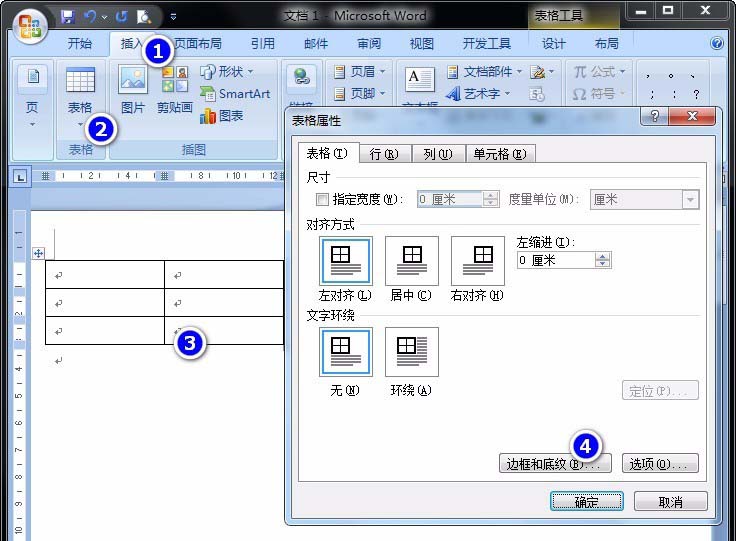
Task: Select the 表格(T) tab in 表格属性 dialog
Action: [327, 153]
